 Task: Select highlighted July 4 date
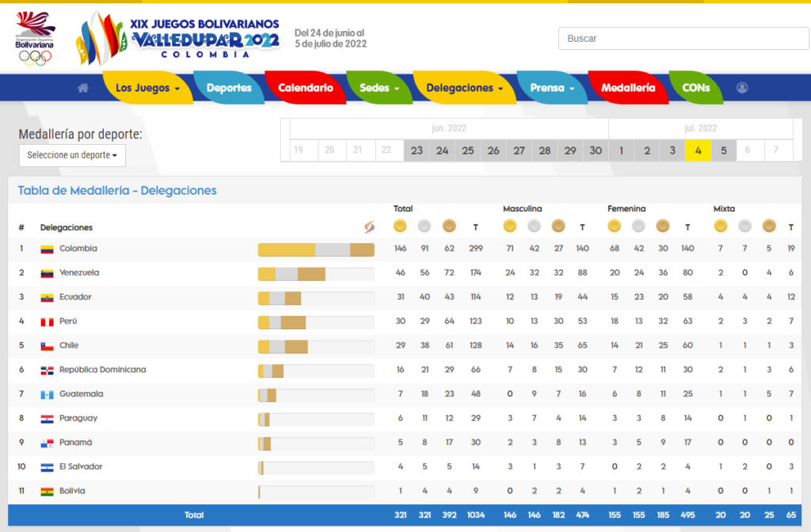(698, 150)
